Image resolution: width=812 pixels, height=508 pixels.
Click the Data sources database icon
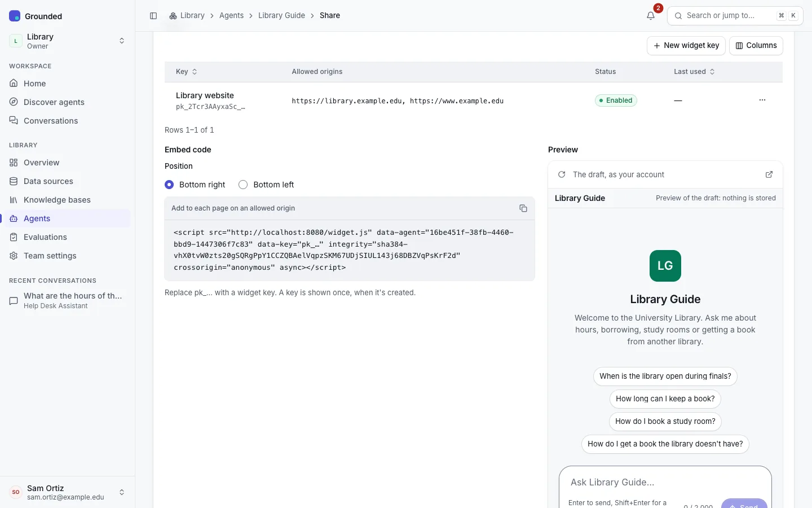tap(14, 181)
